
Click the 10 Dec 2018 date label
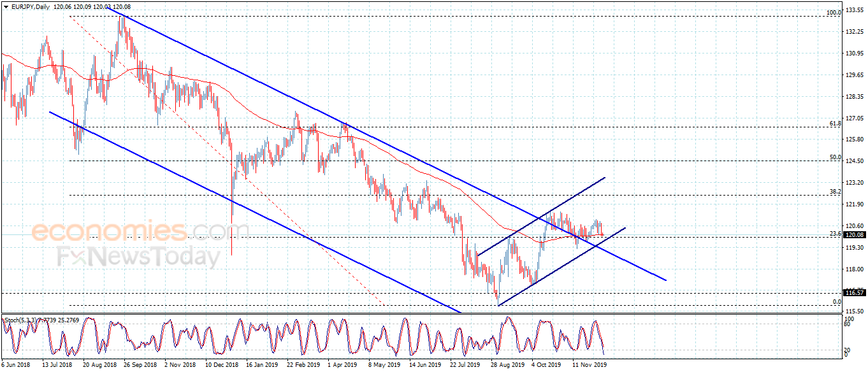tap(221, 366)
